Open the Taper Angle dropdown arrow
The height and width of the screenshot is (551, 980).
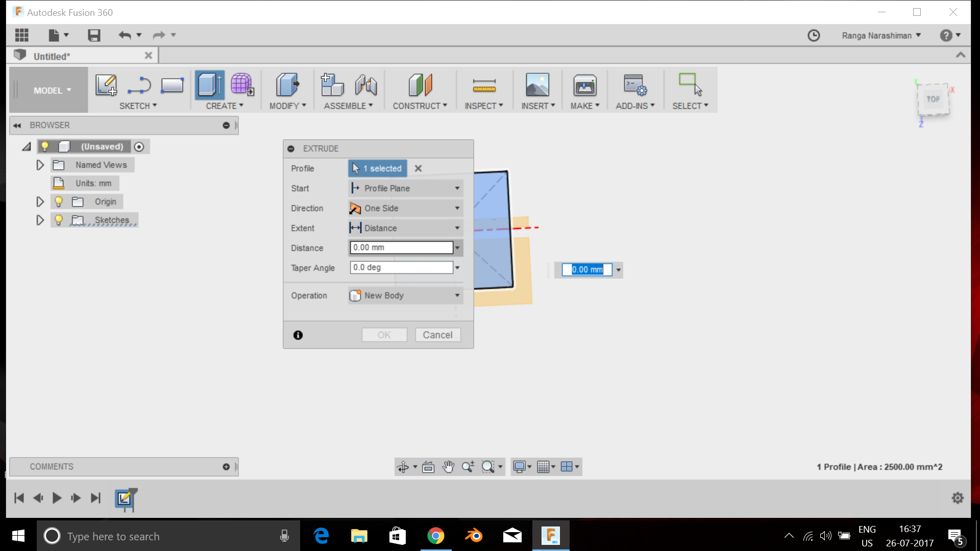(x=457, y=268)
